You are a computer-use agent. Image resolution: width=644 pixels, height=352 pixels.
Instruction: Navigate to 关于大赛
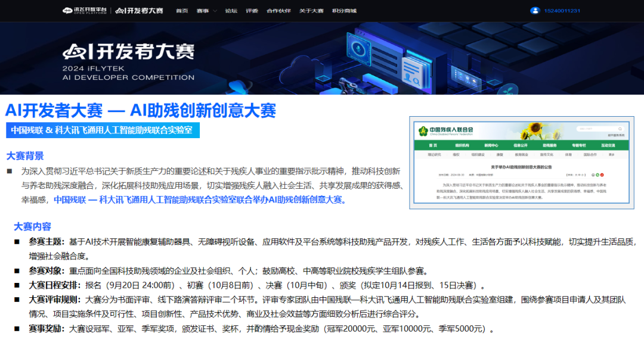pos(311,11)
